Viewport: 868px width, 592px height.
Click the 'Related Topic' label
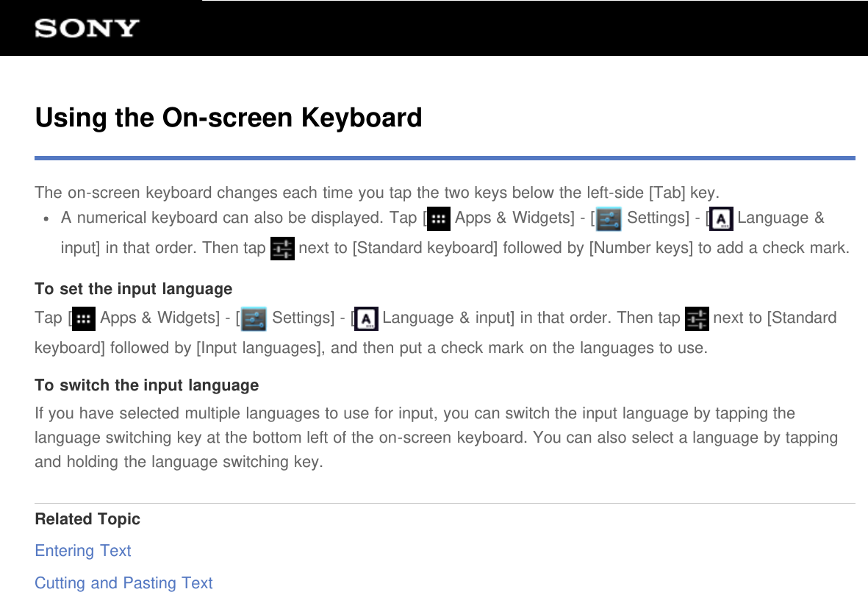point(87,519)
